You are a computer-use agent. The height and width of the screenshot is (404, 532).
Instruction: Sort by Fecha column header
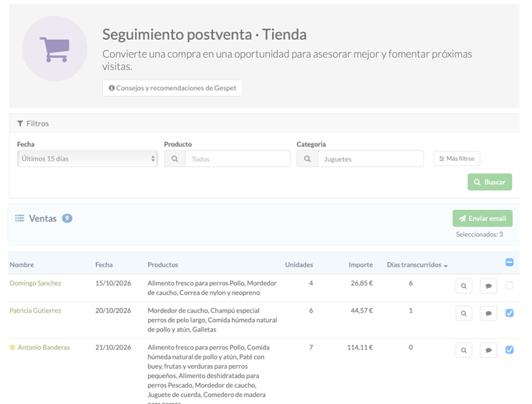click(x=104, y=264)
